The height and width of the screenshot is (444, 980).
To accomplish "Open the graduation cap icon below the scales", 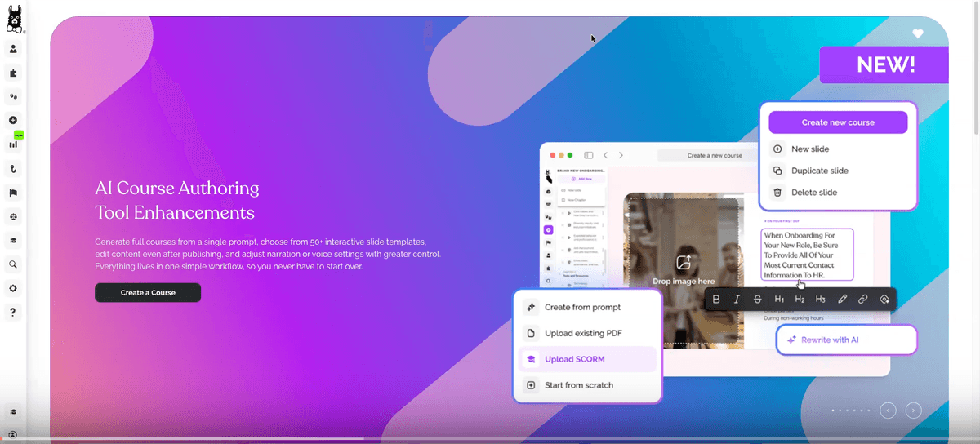I will [x=13, y=241].
